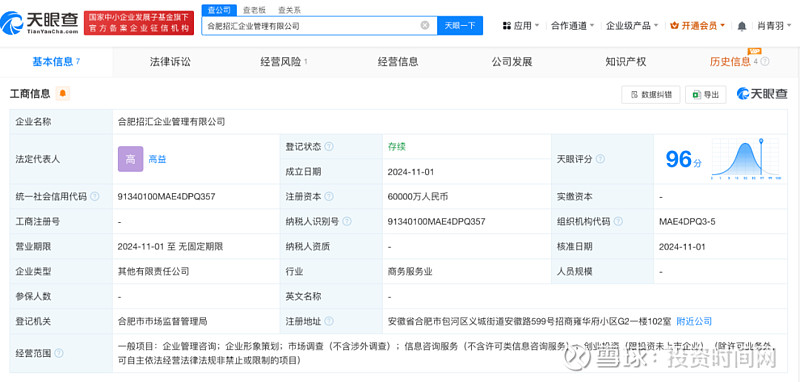This screenshot has height=382, width=800.
Task: Click help icon next to 登记状态
Action: [x=329, y=147]
